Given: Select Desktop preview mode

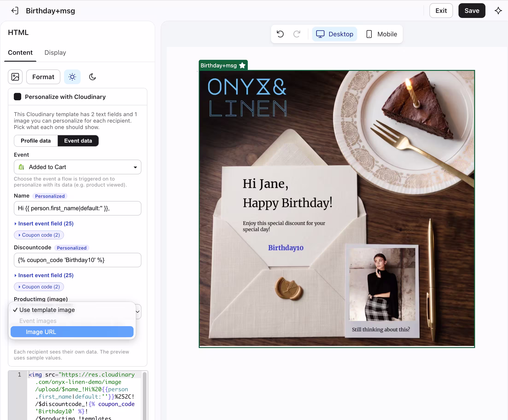Looking at the screenshot, I should [x=335, y=34].
